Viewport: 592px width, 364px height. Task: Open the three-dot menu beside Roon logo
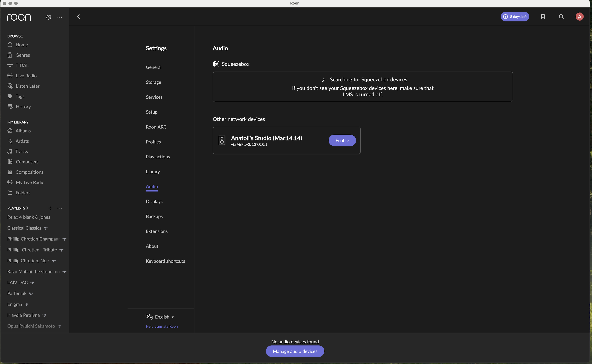(60, 17)
